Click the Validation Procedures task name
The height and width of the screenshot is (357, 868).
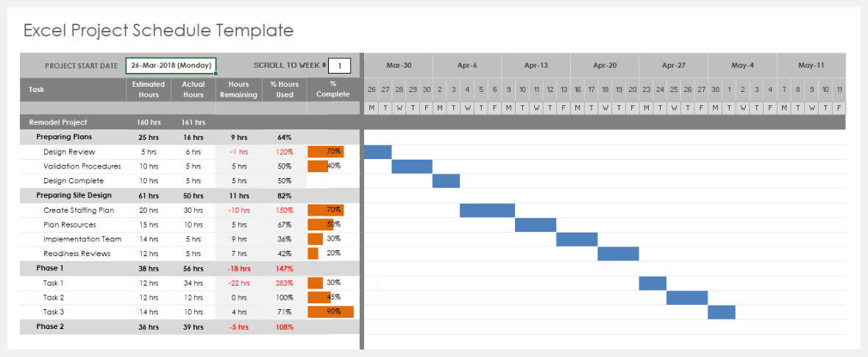click(82, 166)
